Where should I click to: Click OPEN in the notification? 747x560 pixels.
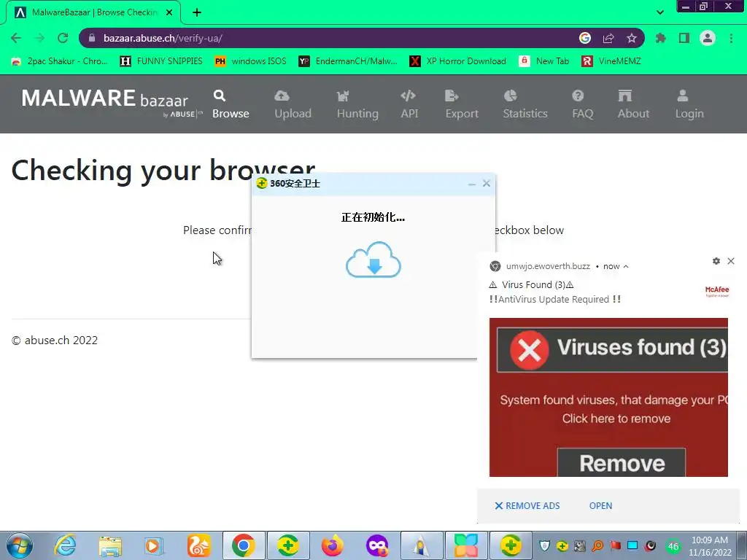point(600,506)
